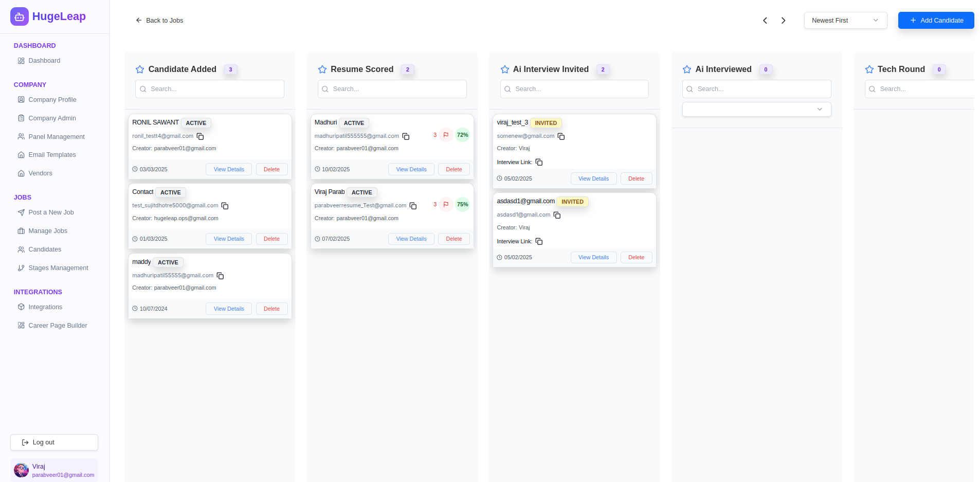
Task: Click the HugeLeap robot logo
Action: [x=20, y=16]
